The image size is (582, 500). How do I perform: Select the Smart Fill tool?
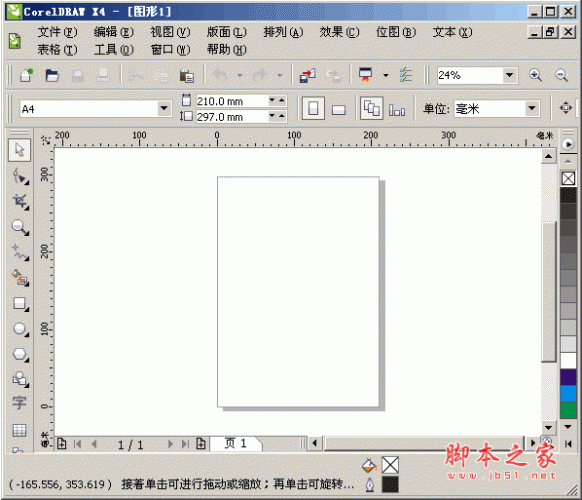pyautogui.click(x=20, y=278)
